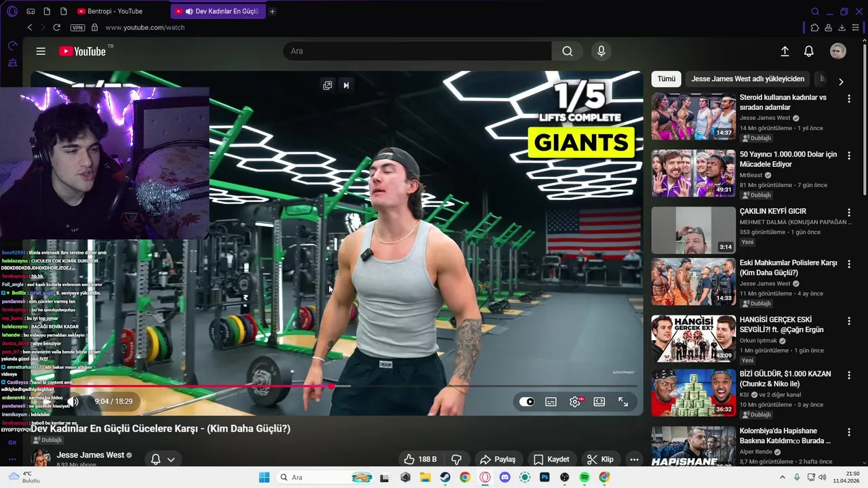Open the player settings gear
The image size is (868, 488).
(x=576, y=402)
